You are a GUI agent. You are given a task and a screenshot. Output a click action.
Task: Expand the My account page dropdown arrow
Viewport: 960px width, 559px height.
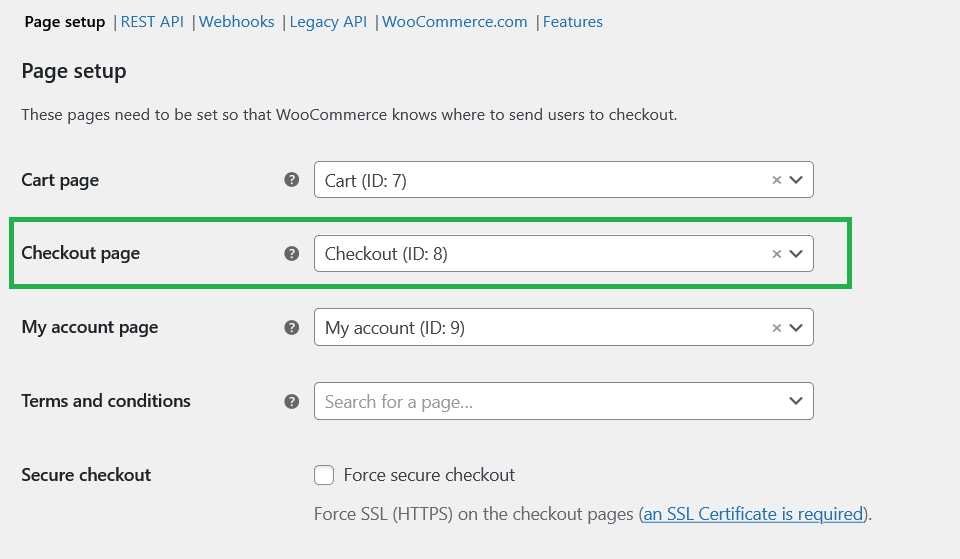pos(796,328)
